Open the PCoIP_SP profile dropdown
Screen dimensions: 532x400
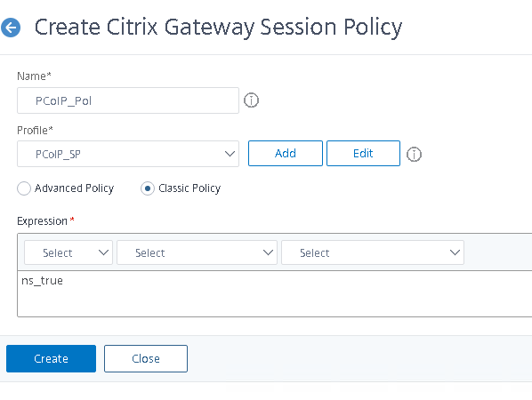coord(128,154)
